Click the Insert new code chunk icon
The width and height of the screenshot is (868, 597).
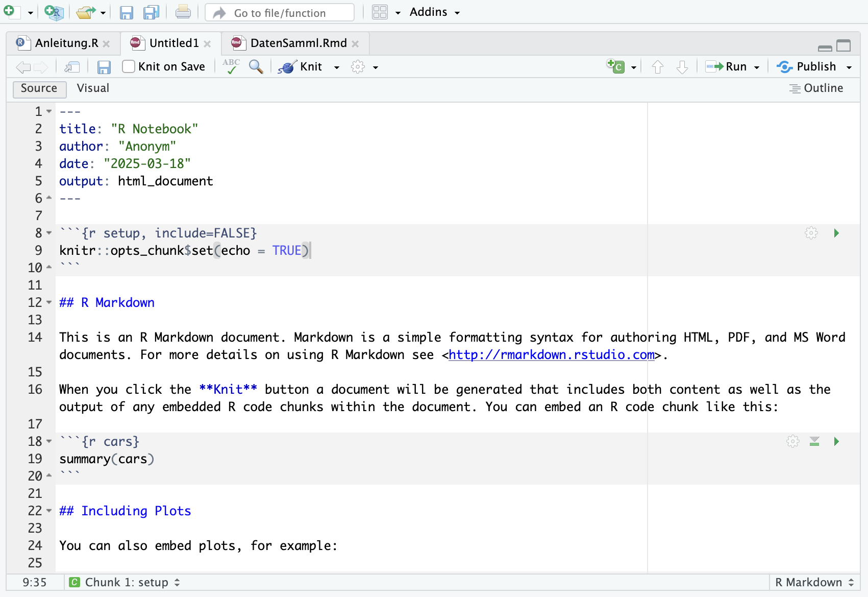[616, 66]
